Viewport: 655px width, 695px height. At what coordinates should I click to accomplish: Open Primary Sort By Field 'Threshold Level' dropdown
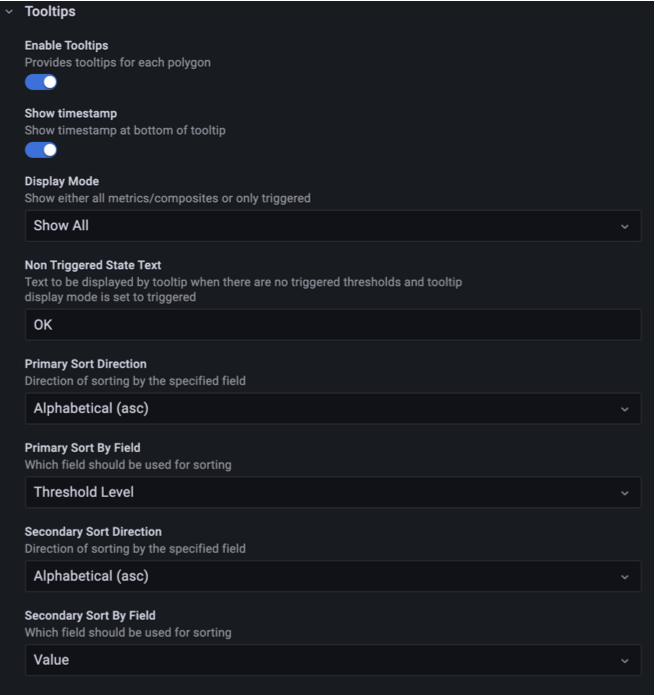333,492
